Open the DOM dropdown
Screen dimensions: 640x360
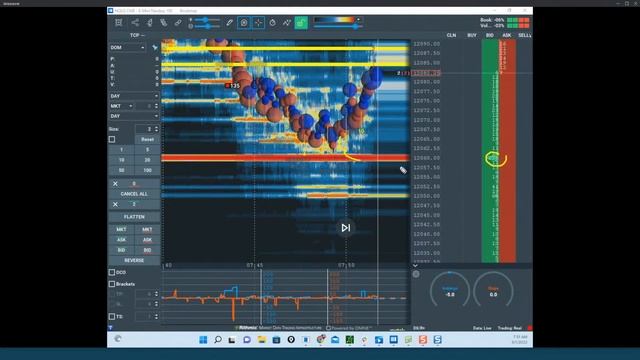pyautogui.click(x=127, y=48)
